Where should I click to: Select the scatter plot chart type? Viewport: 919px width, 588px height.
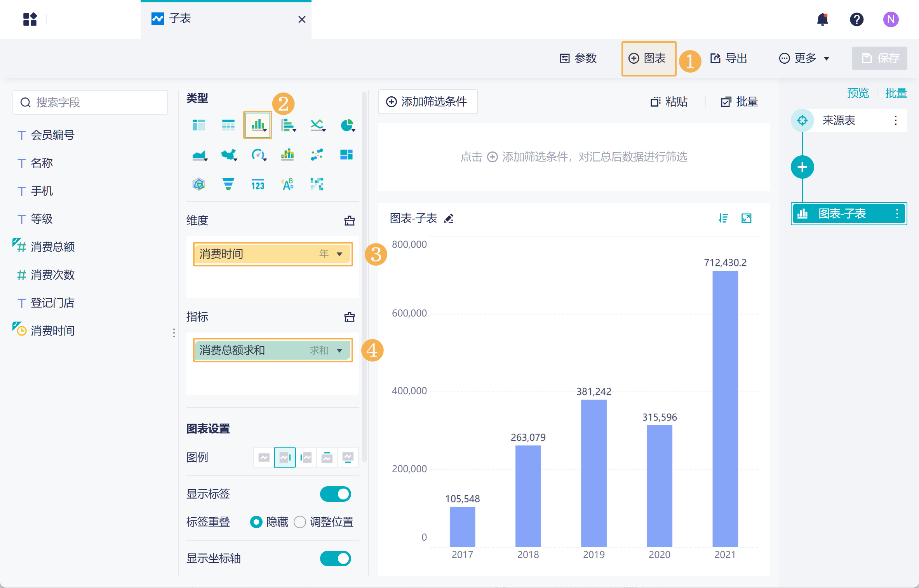[x=317, y=155]
